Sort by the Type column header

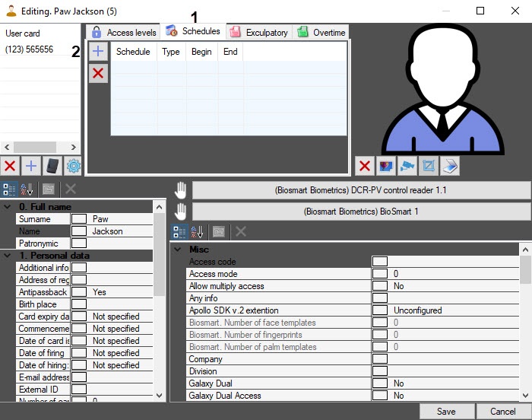171,52
